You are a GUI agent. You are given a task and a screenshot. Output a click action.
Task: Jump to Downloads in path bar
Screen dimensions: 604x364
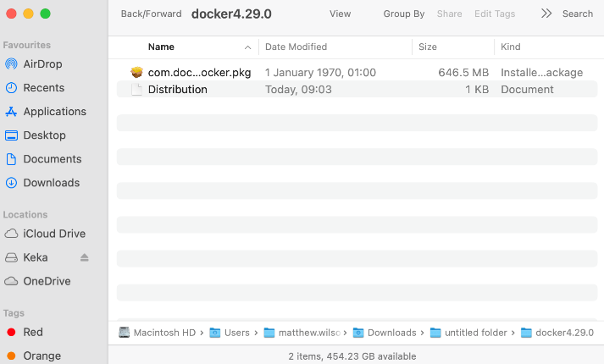click(x=385, y=333)
